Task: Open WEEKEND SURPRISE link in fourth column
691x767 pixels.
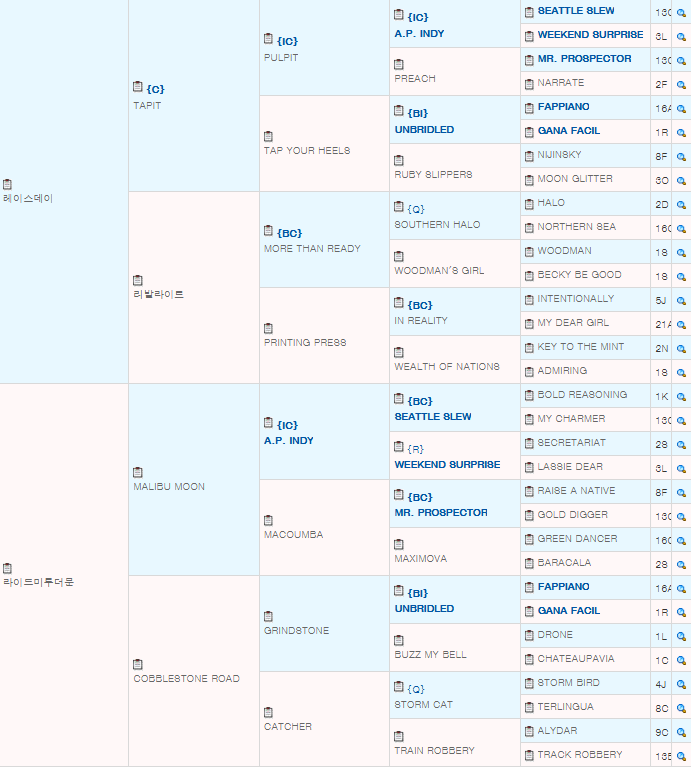Action: (x=447, y=465)
